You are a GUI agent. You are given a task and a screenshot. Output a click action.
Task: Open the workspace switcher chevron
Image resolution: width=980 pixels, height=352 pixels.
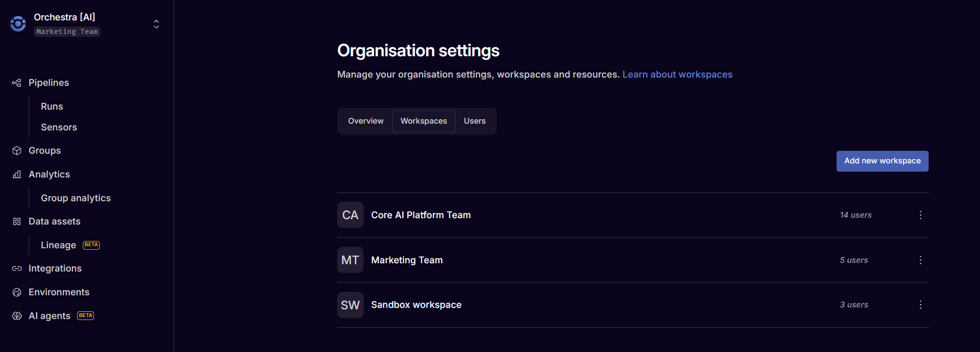(x=156, y=24)
